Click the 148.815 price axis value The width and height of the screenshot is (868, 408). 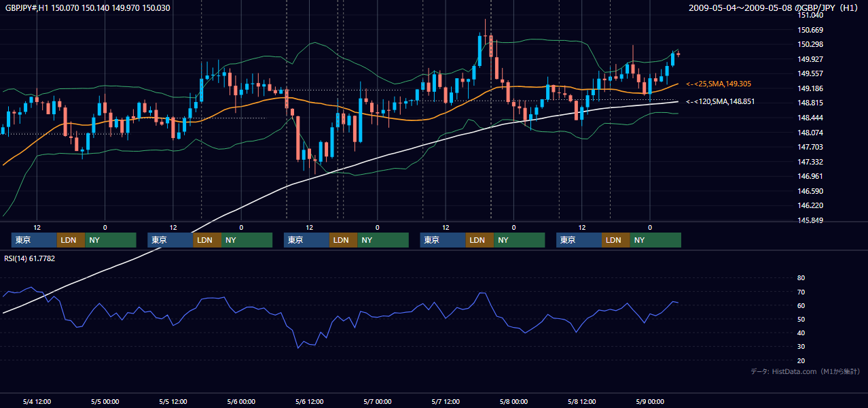pos(810,103)
